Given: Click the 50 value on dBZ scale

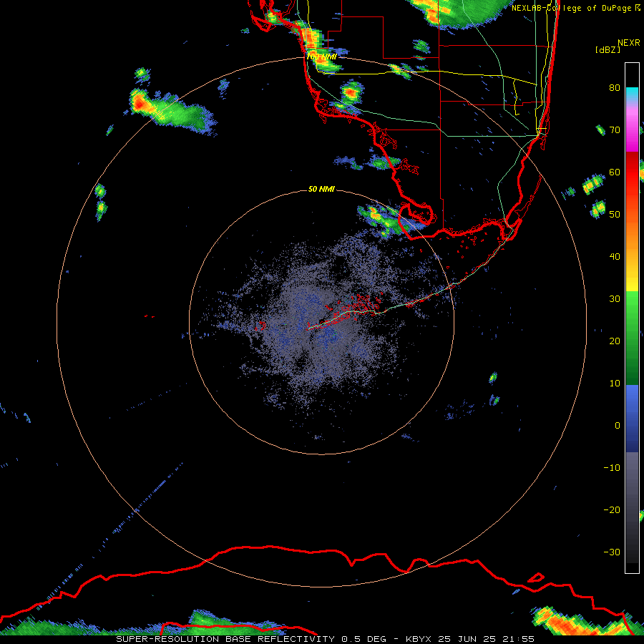Looking at the screenshot, I should pos(615,215).
